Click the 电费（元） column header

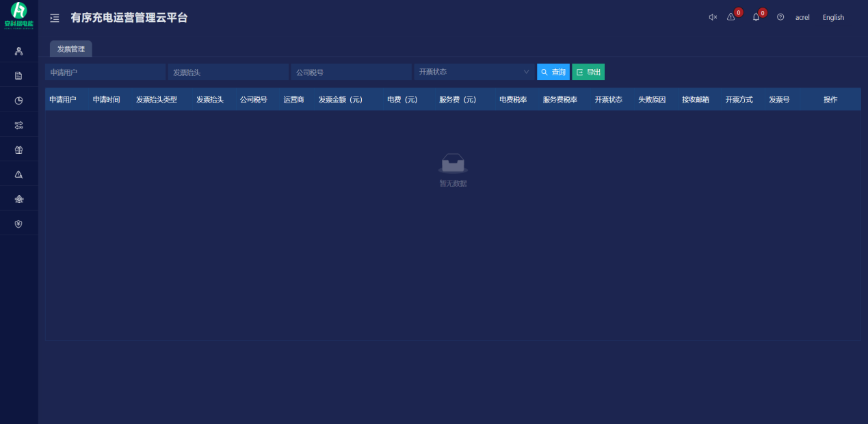pyautogui.click(x=402, y=99)
